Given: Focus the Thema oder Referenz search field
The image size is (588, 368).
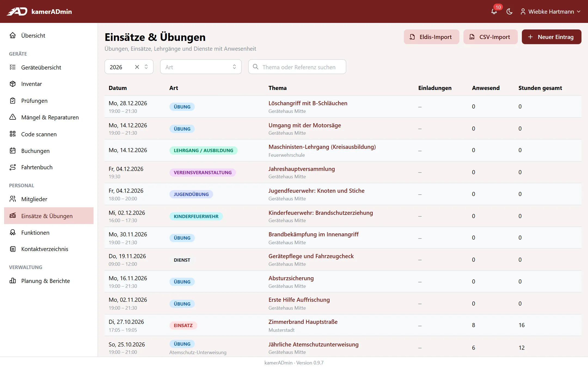Looking at the screenshot, I should pos(297,67).
